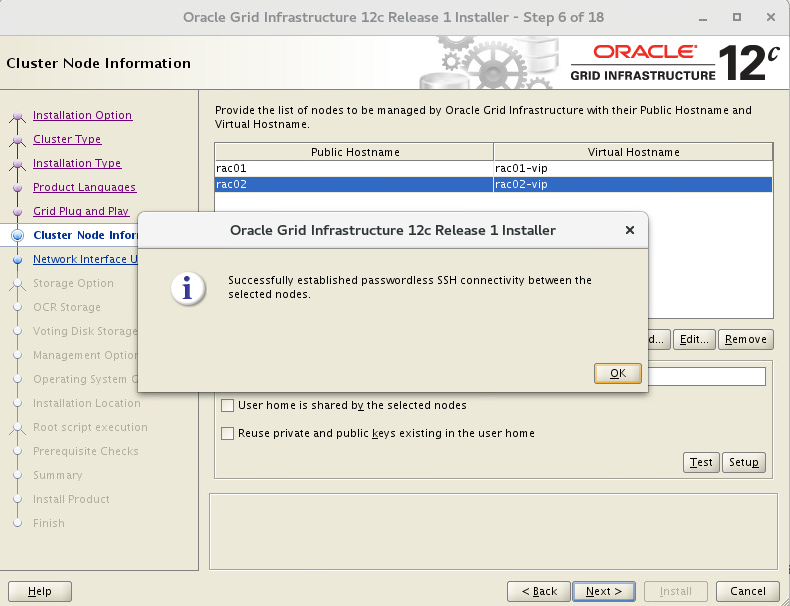
Task: Click Finish step in sidebar
Action: [x=49, y=523]
